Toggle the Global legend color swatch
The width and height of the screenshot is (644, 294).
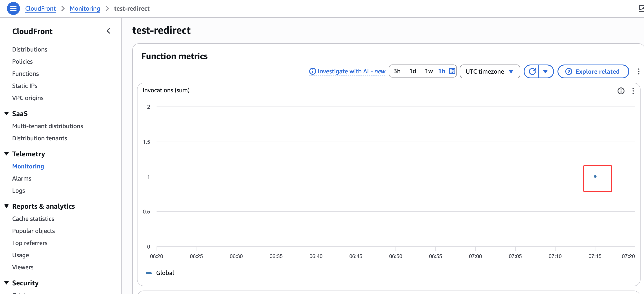coord(149,273)
